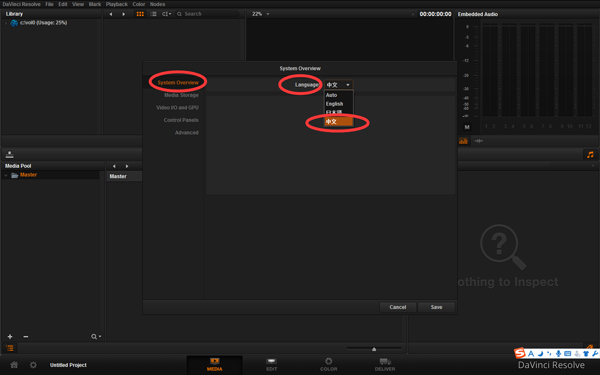Screen dimensions: 600x375
Task: Go forward in Media Pool bin history
Action: (x=127, y=166)
